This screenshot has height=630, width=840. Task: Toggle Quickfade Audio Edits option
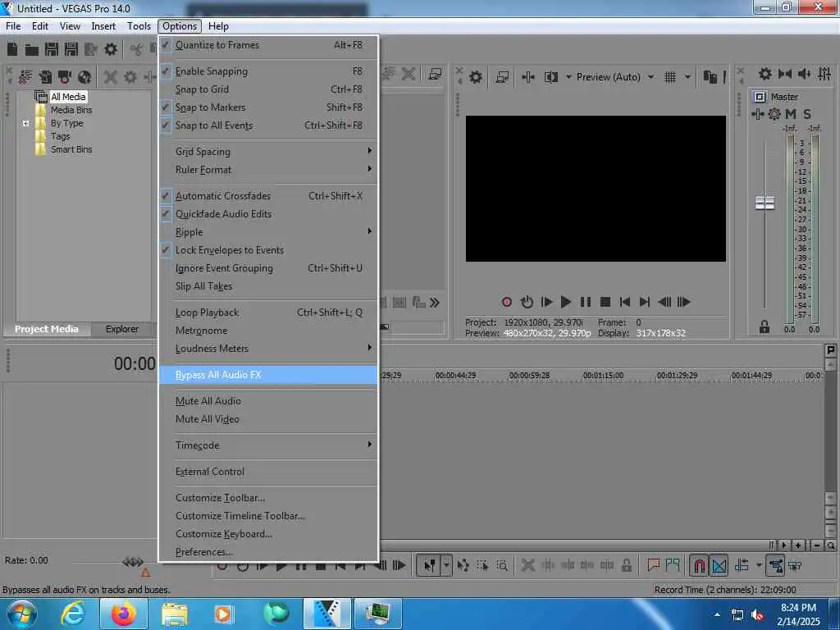[268, 214]
